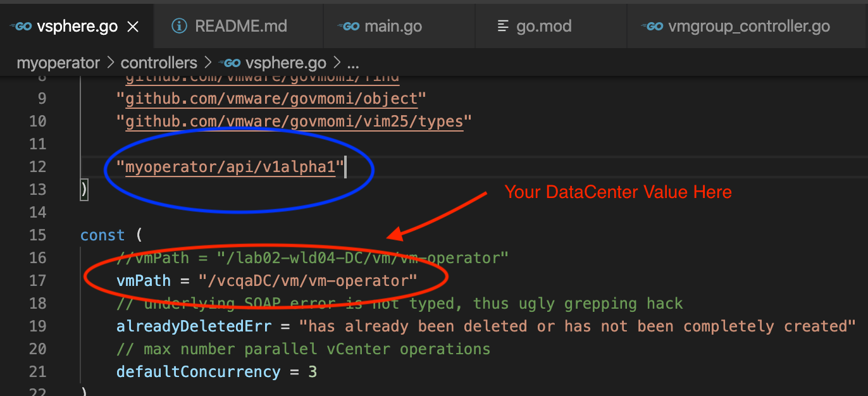This screenshot has width=868, height=396.
Task: Click the info icon on README.md tab
Action: coord(180,26)
